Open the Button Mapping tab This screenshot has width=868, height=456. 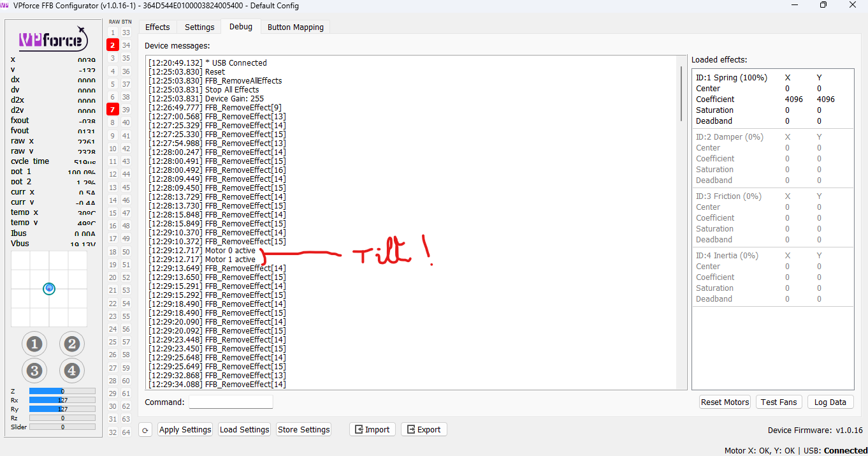pos(295,27)
